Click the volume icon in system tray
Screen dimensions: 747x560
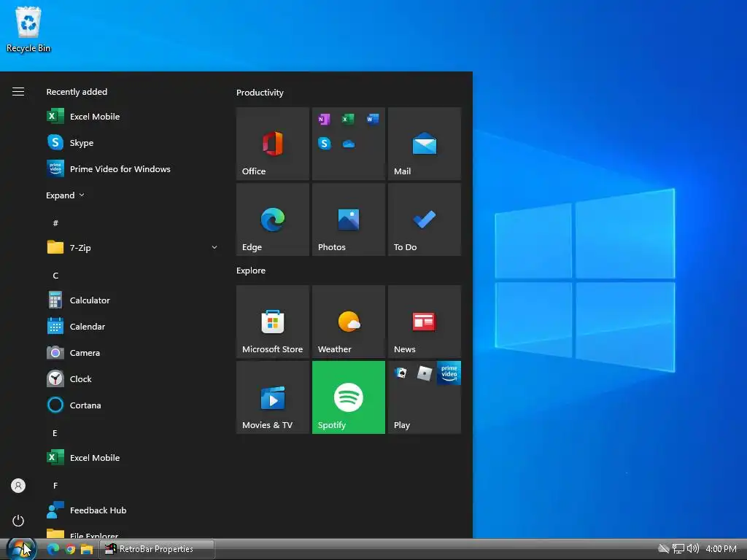point(693,548)
